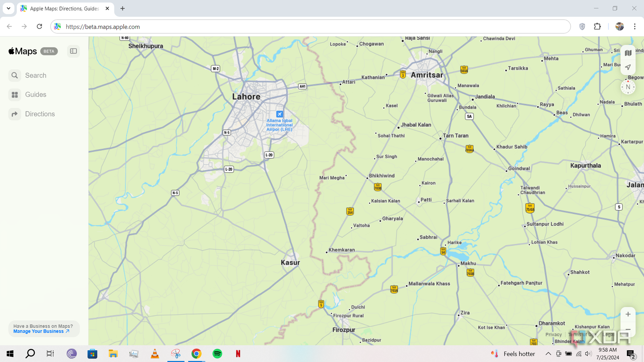This screenshot has width=644, height=362.
Task: Open a new browser tab
Action: pyautogui.click(x=123, y=8)
